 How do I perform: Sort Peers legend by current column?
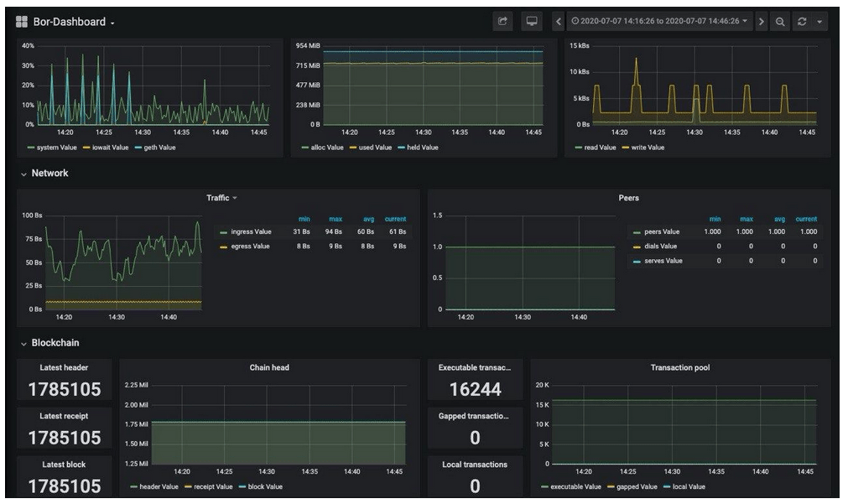point(806,219)
